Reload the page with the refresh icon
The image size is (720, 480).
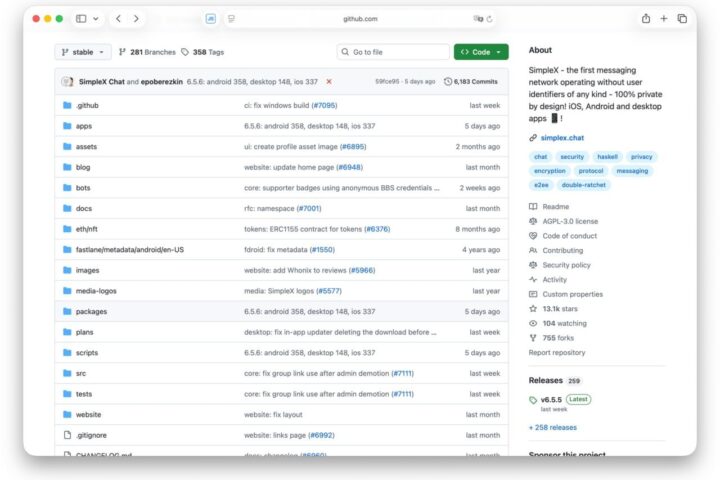click(489, 19)
